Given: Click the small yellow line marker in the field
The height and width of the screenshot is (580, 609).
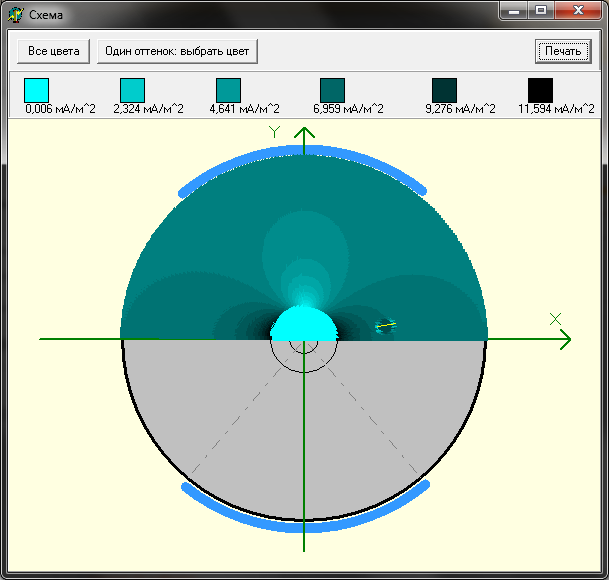Looking at the screenshot, I should pos(386,325).
